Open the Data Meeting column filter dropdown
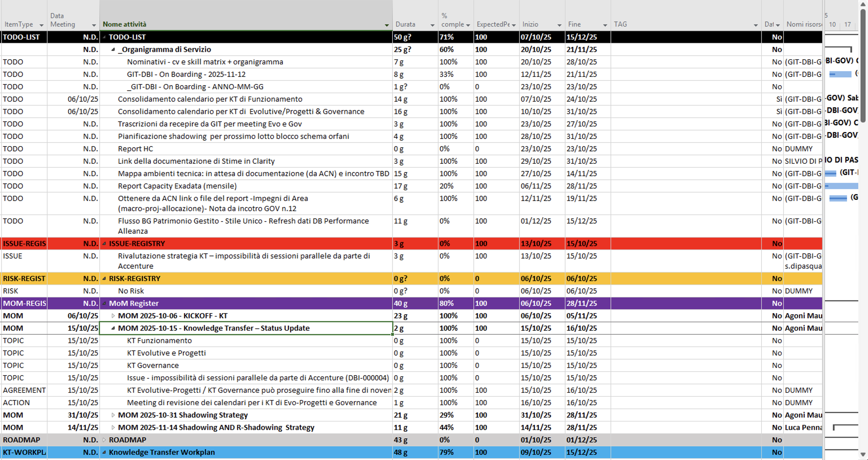Screen dimensions: 868x460 pyautogui.click(x=94, y=25)
